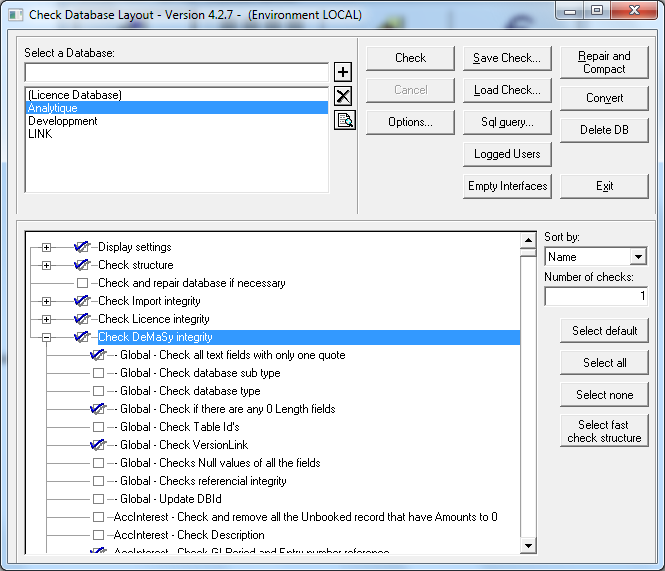Click Select fast check structure button
Image resolution: width=665 pixels, height=571 pixels.
(x=604, y=431)
